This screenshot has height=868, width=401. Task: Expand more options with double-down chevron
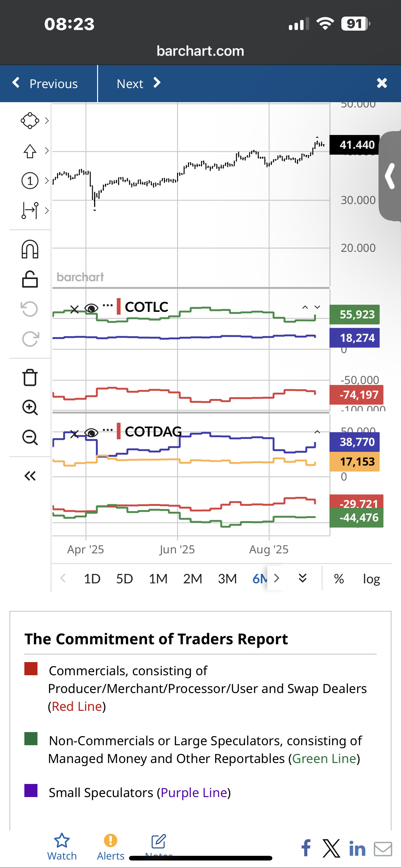tap(303, 578)
